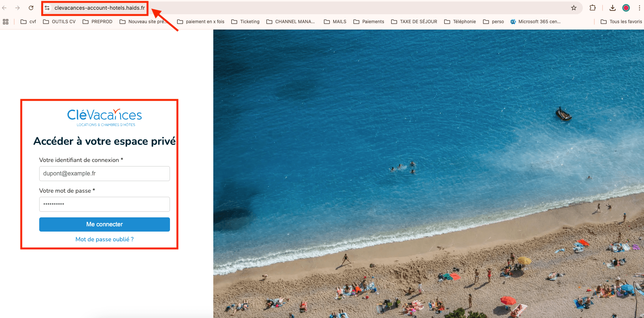The image size is (644, 318).
Task: Open the Chrome three-dot menu
Action: pyautogui.click(x=639, y=8)
